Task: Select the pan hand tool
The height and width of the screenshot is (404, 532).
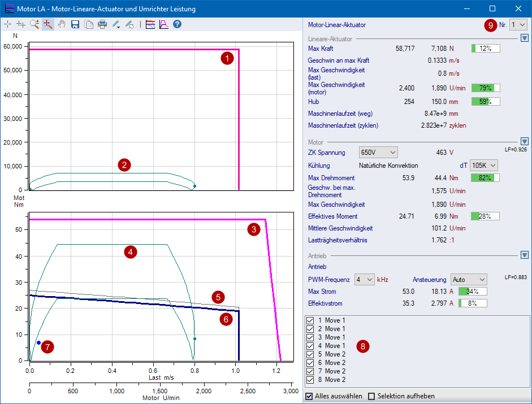Action: pyautogui.click(x=61, y=24)
